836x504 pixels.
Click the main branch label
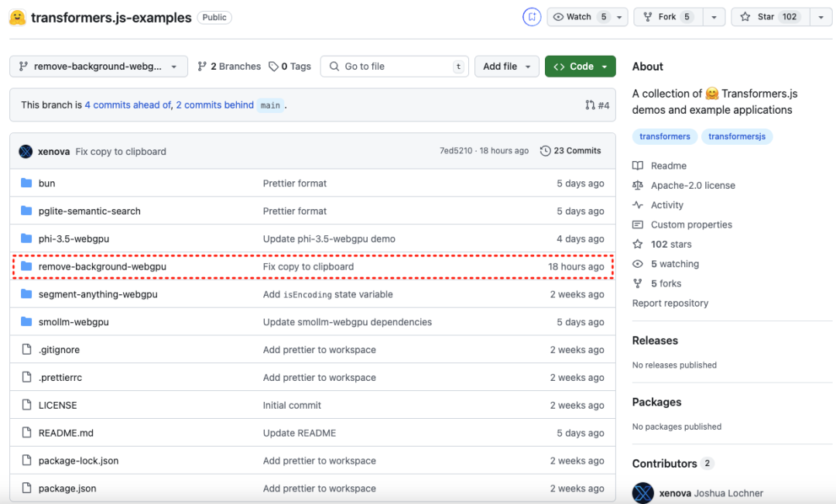coord(270,105)
